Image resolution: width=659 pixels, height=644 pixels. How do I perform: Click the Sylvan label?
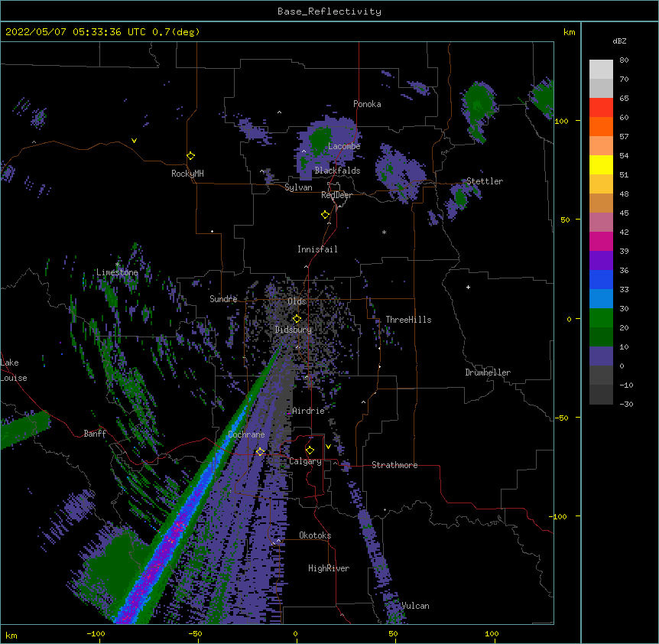pyautogui.click(x=298, y=187)
